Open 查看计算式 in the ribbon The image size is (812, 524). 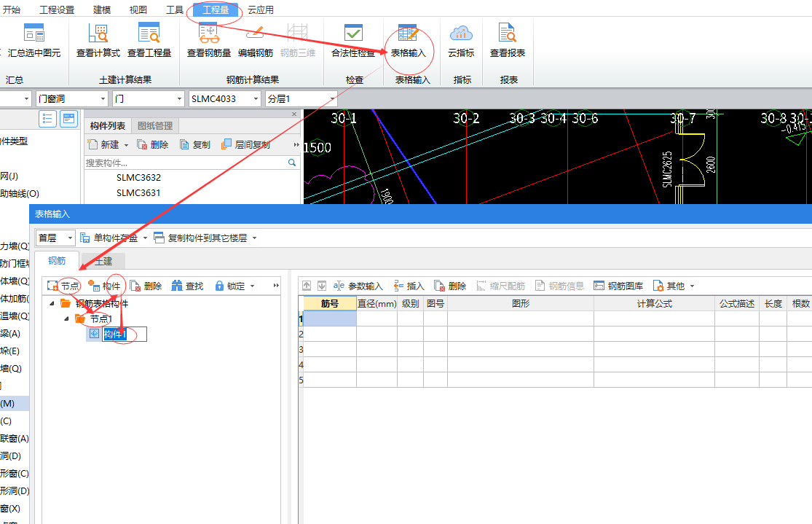pyautogui.click(x=98, y=42)
